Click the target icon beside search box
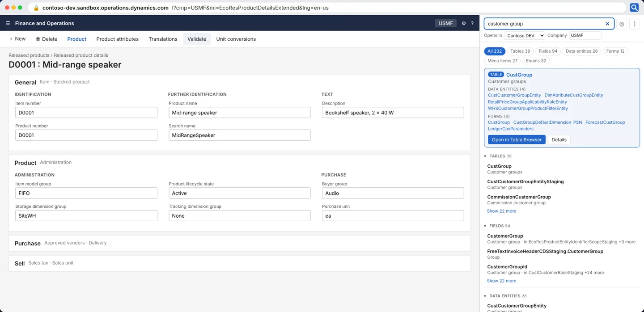Image resolution: width=644 pixels, height=312 pixels. coord(622,24)
